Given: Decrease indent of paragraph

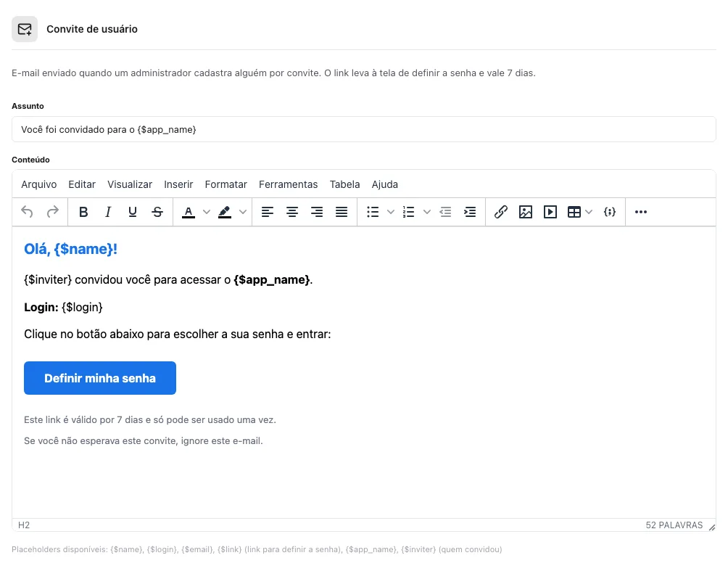Looking at the screenshot, I should [x=445, y=212].
